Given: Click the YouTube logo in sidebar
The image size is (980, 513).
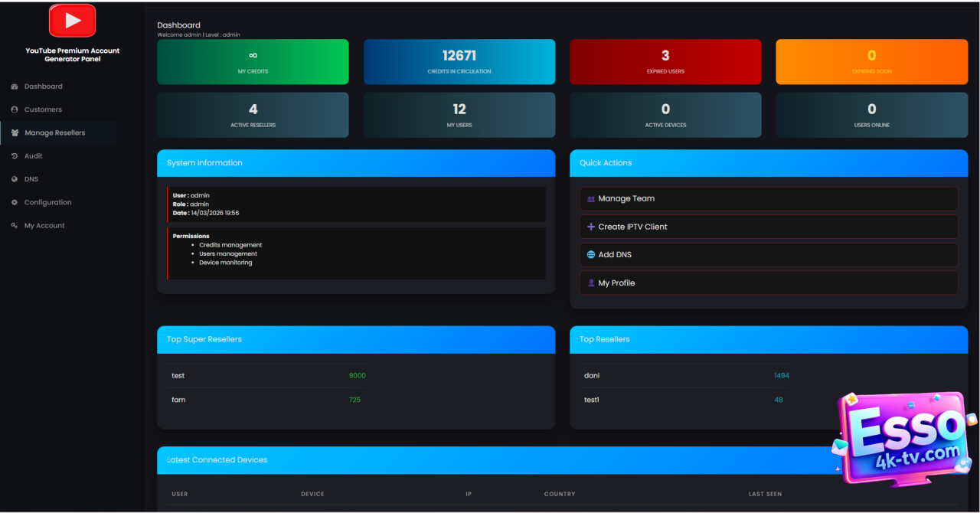Looking at the screenshot, I should pos(72,21).
